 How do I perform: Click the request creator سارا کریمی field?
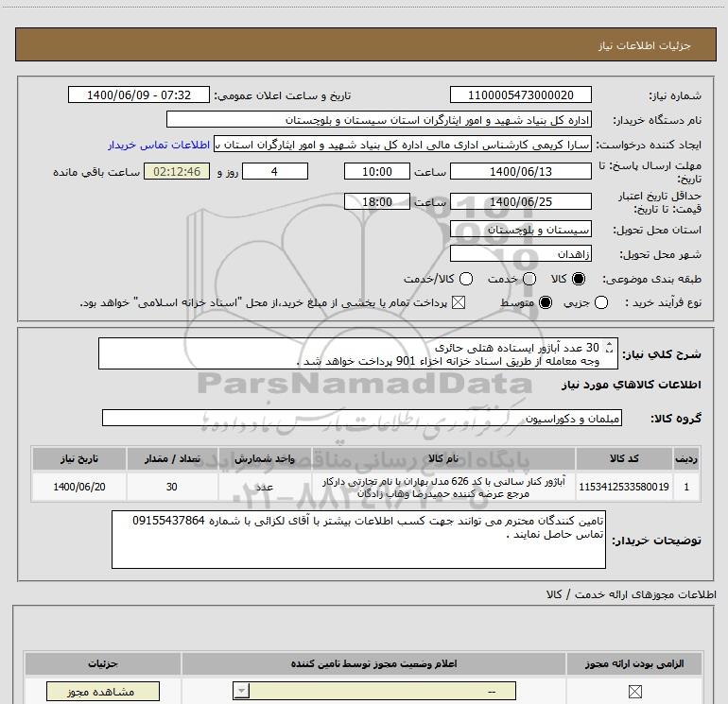click(403, 145)
